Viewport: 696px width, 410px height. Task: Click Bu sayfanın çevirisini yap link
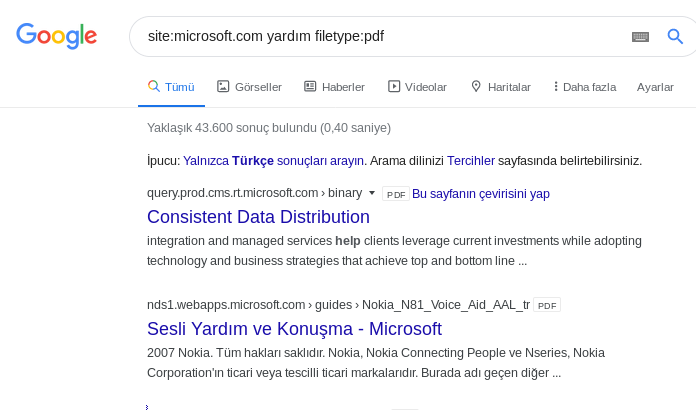tap(481, 194)
